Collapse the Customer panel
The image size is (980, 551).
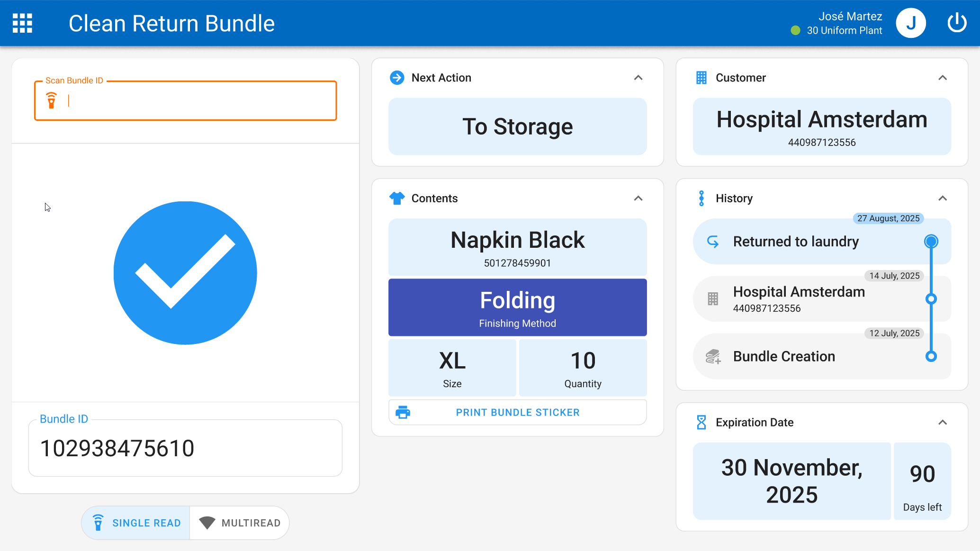[943, 78]
